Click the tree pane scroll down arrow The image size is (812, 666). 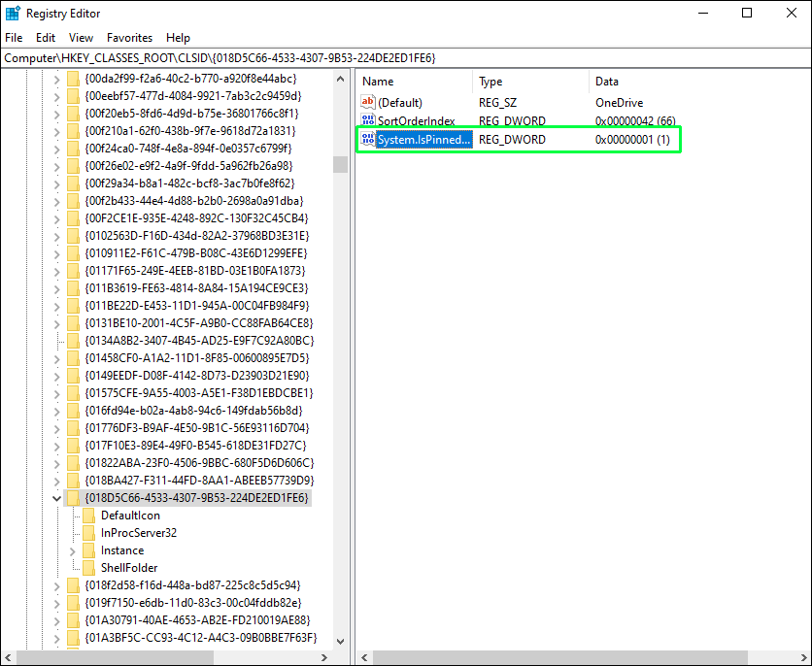pyautogui.click(x=340, y=641)
